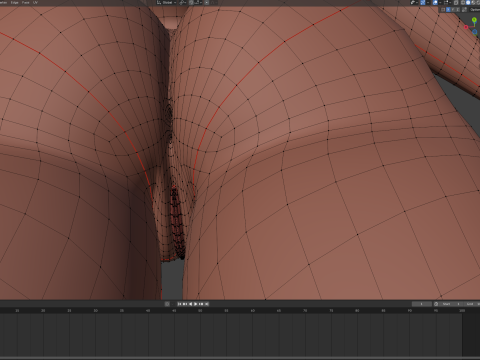
Task: Toggle proportional editing icon
Action: (206, 2)
